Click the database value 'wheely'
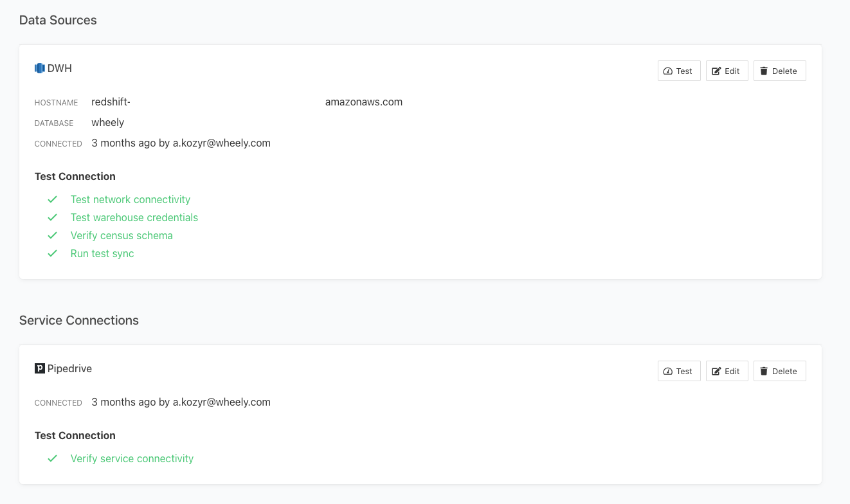Image resolution: width=850 pixels, height=504 pixels. 108,122
